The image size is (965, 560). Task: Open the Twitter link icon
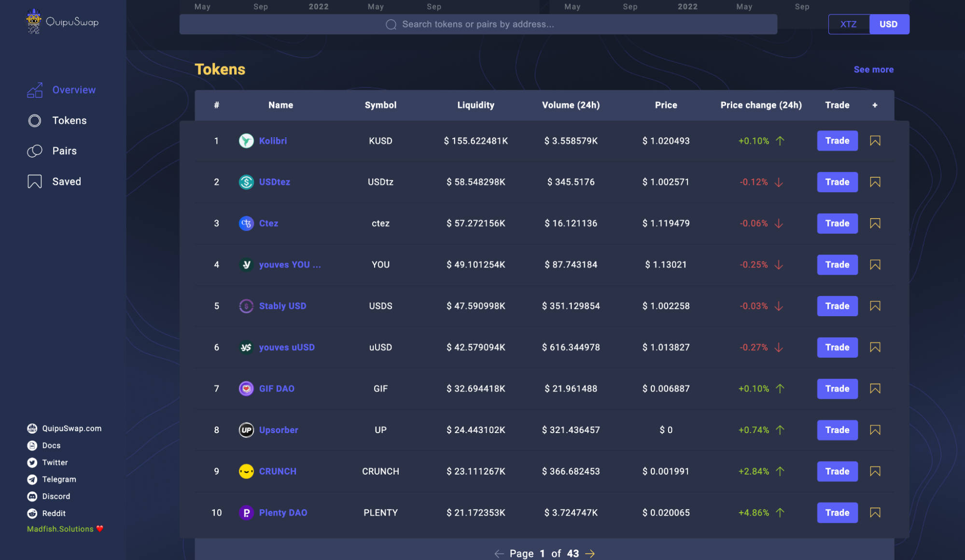coord(32,462)
